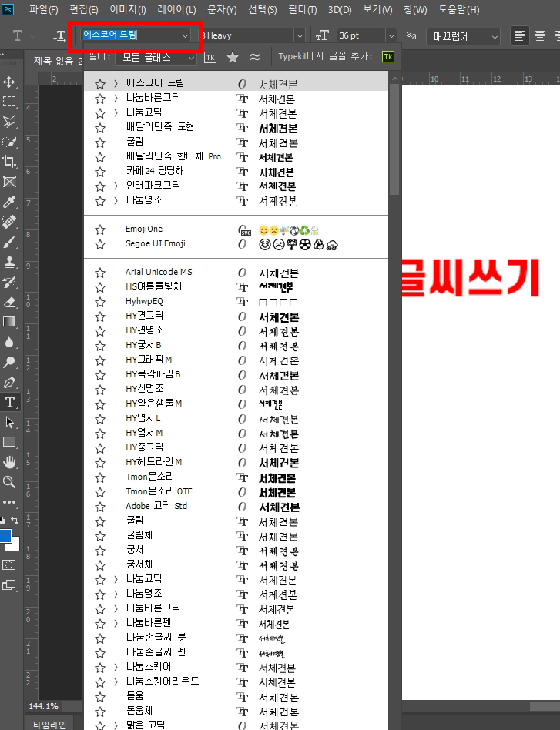Viewport: 560px width, 730px height.
Task: Set the foreground color swatch
Action: tap(5, 535)
